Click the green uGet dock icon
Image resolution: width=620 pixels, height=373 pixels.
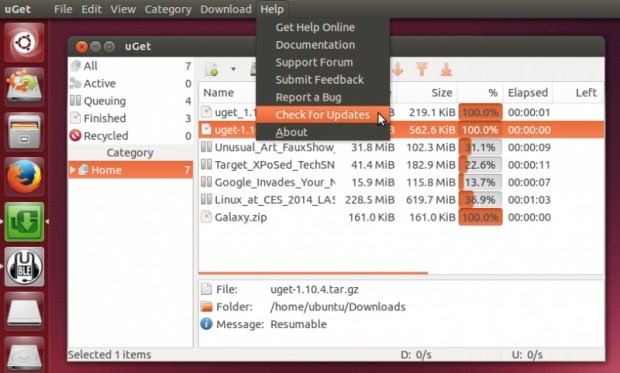(x=24, y=222)
